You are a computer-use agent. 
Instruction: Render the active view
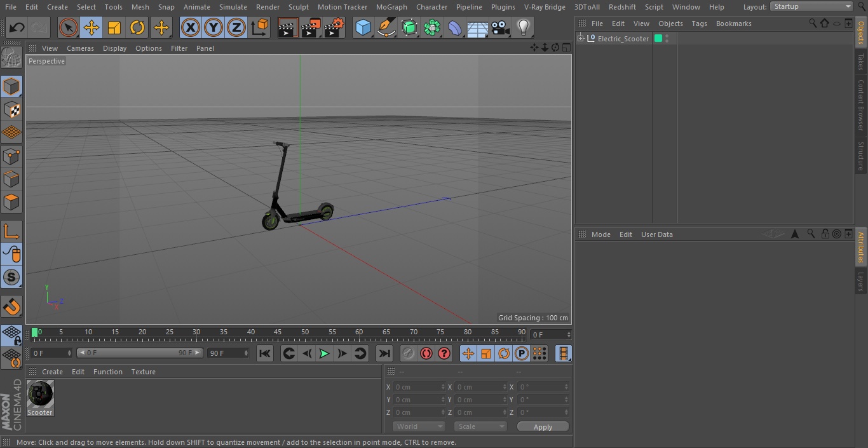click(288, 27)
